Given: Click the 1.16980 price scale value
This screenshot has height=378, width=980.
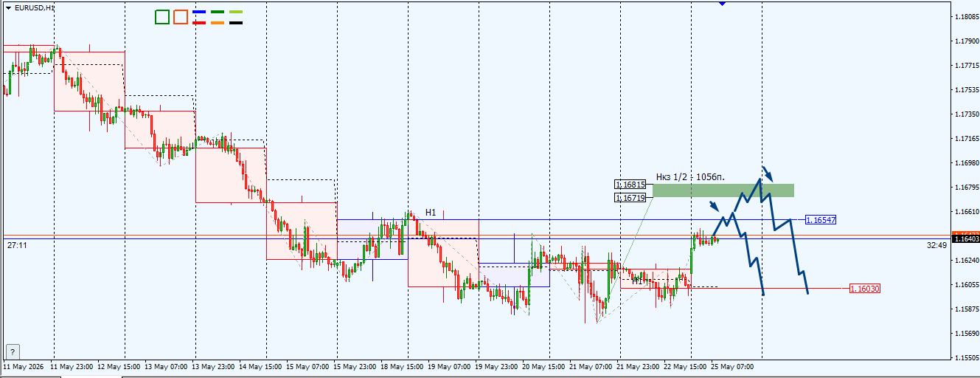Looking at the screenshot, I should pos(966,162).
